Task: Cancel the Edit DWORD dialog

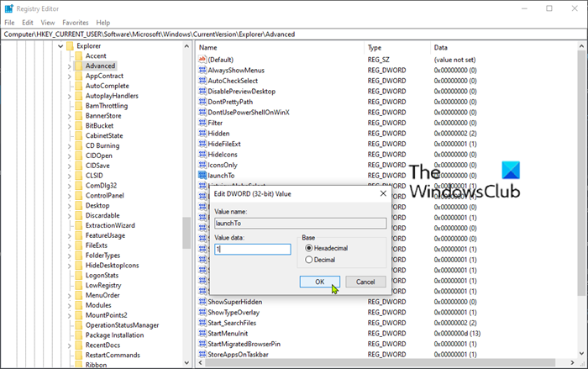Action: point(365,282)
